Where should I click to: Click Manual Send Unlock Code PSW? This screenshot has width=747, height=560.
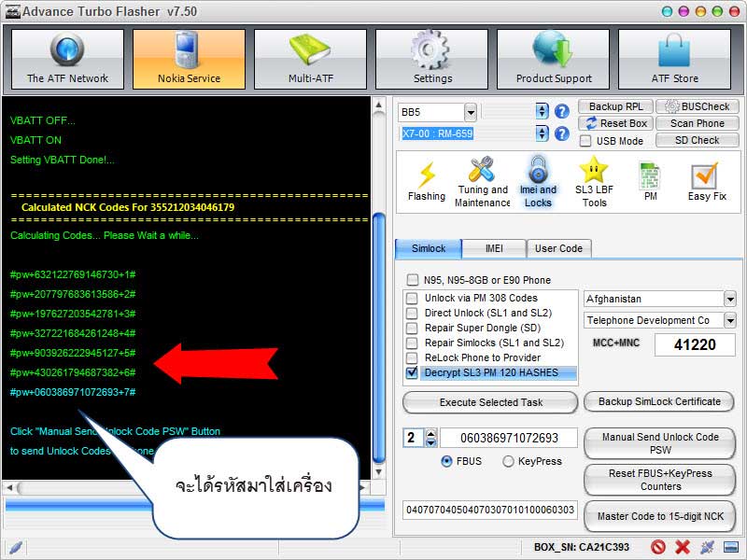click(x=660, y=443)
